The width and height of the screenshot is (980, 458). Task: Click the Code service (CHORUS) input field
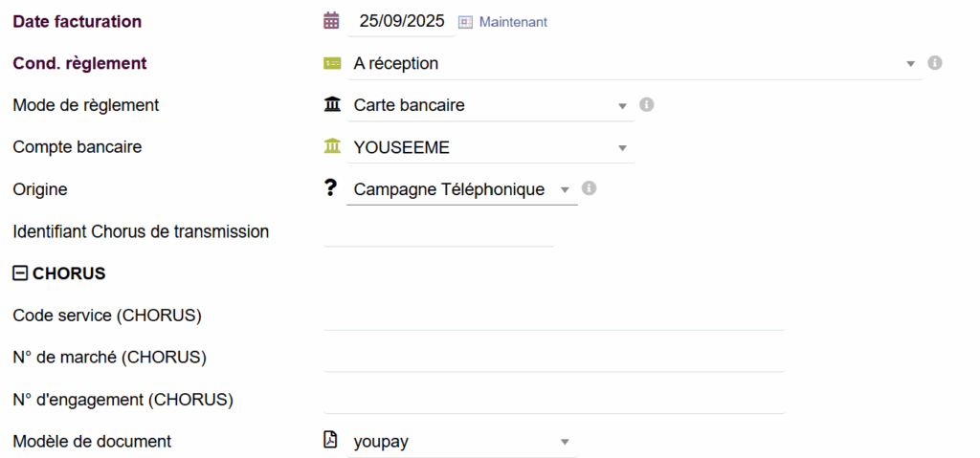(x=553, y=316)
